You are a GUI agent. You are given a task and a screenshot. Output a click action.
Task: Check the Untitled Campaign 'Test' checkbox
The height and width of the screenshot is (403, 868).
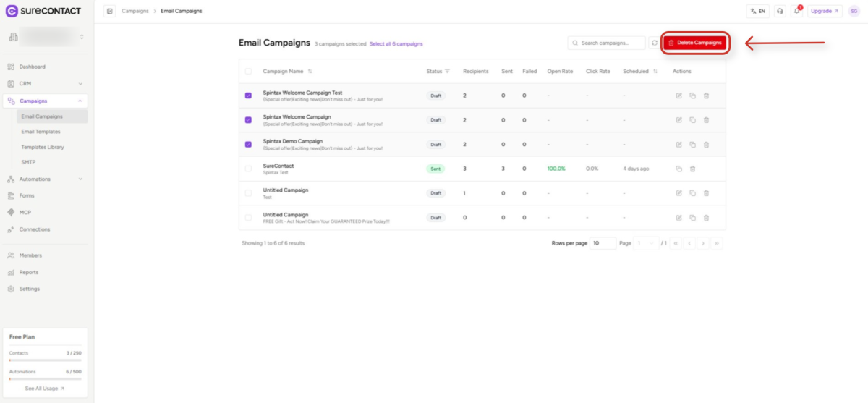pyautogui.click(x=248, y=193)
